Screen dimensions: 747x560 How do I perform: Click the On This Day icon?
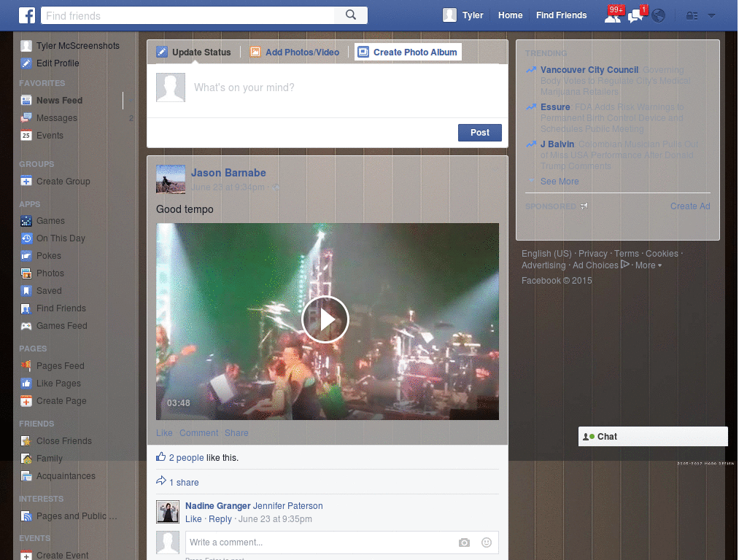[26, 238]
